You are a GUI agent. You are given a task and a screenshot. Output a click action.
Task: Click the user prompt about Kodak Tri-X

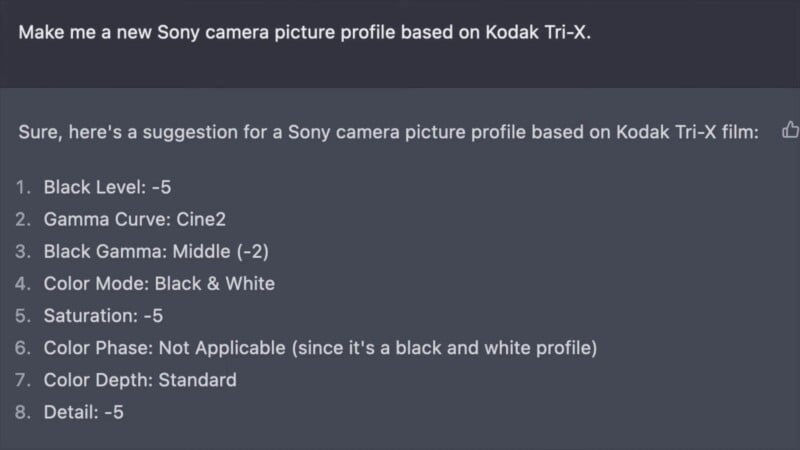click(x=305, y=33)
